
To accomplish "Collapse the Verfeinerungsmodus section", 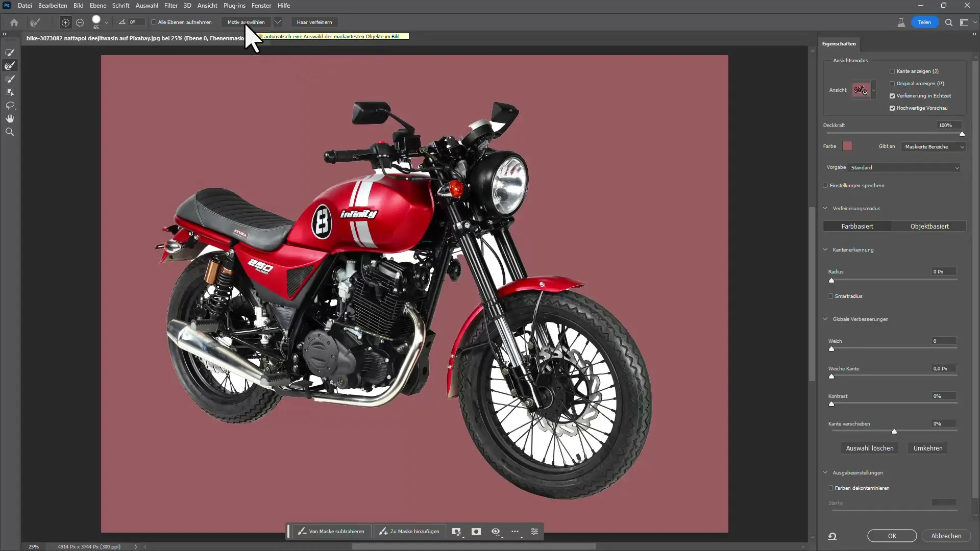I will coord(825,208).
